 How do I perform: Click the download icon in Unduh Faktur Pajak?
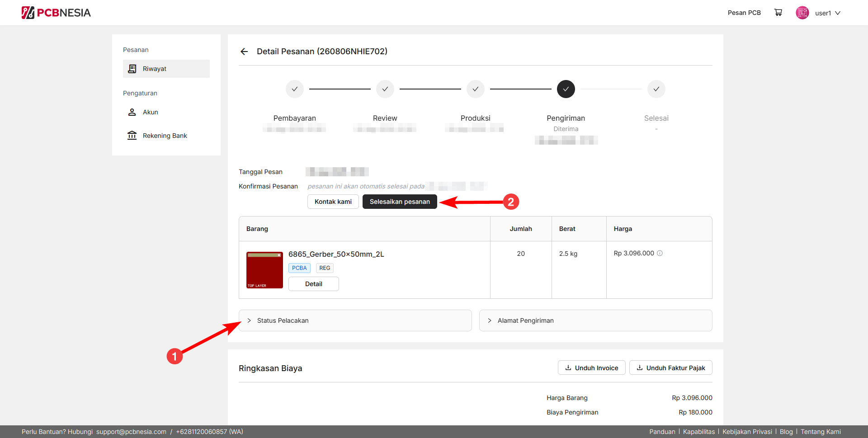tap(640, 368)
